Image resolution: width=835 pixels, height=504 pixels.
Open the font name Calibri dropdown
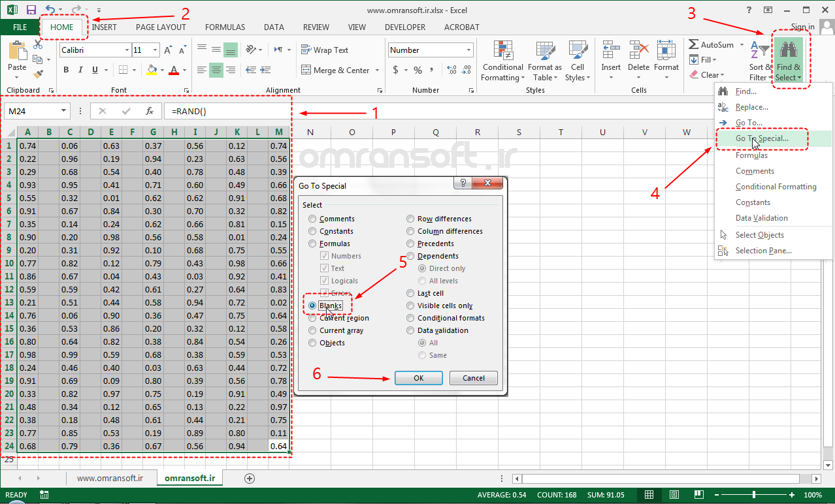127,50
